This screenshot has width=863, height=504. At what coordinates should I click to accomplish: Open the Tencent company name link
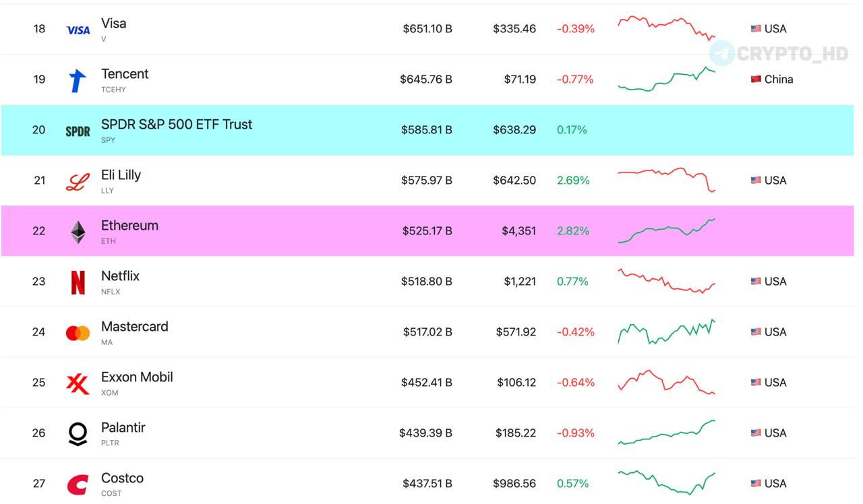[x=125, y=73]
